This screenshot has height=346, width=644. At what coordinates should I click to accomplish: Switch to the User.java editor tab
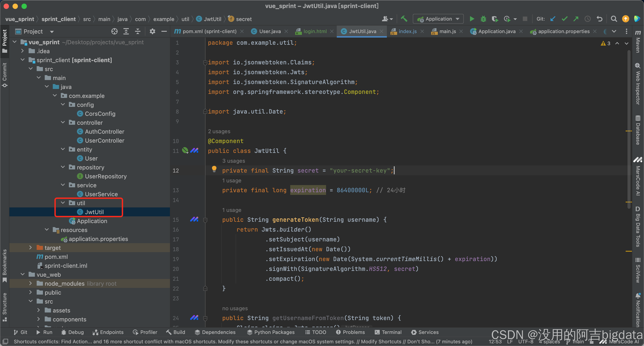[269, 32]
